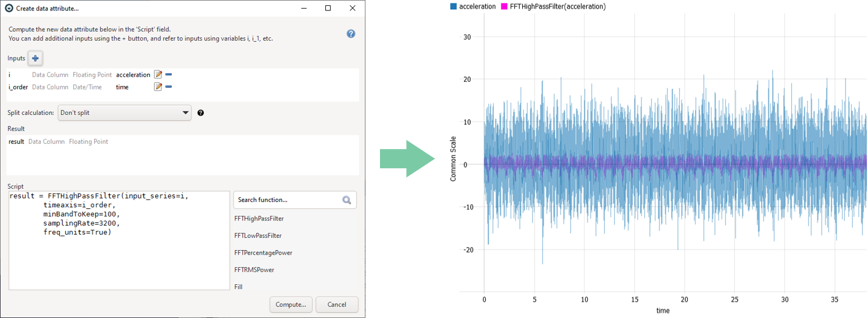The image size is (868, 318).
Task: Pick FFTRMSPower from the function list
Action: [x=254, y=270]
